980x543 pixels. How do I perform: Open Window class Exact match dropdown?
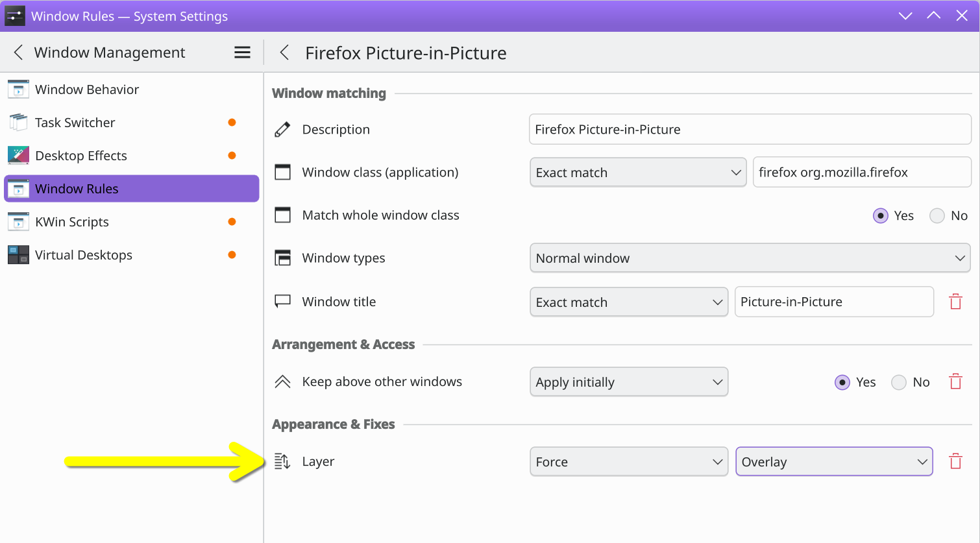pyautogui.click(x=638, y=173)
